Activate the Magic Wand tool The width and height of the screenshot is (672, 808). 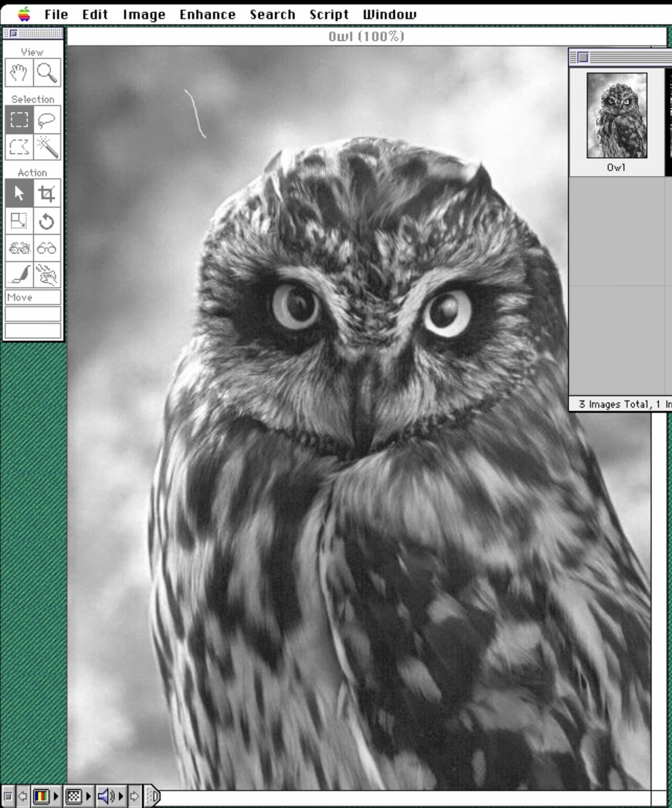47,146
